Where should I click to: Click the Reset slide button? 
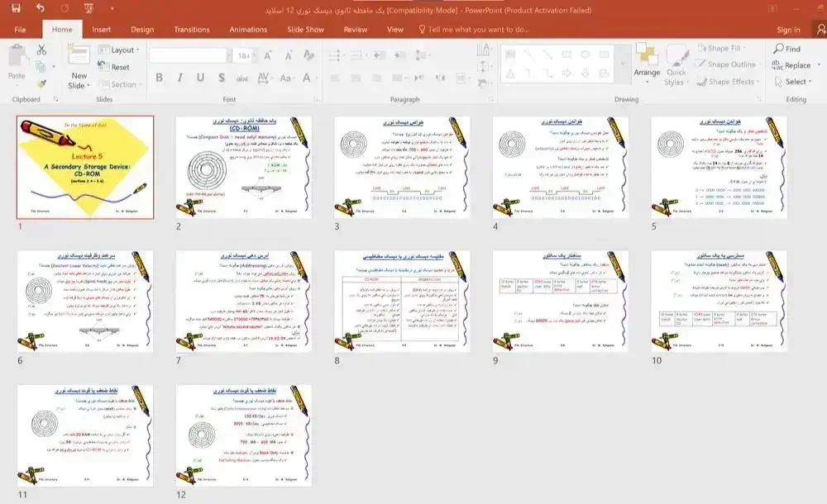point(115,67)
